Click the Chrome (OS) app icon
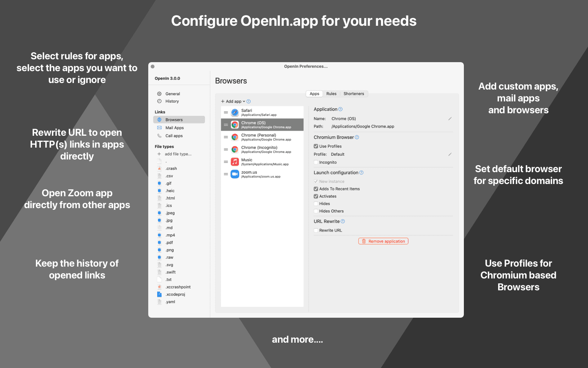The height and width of the screenshot is (368, 588). 235,125
